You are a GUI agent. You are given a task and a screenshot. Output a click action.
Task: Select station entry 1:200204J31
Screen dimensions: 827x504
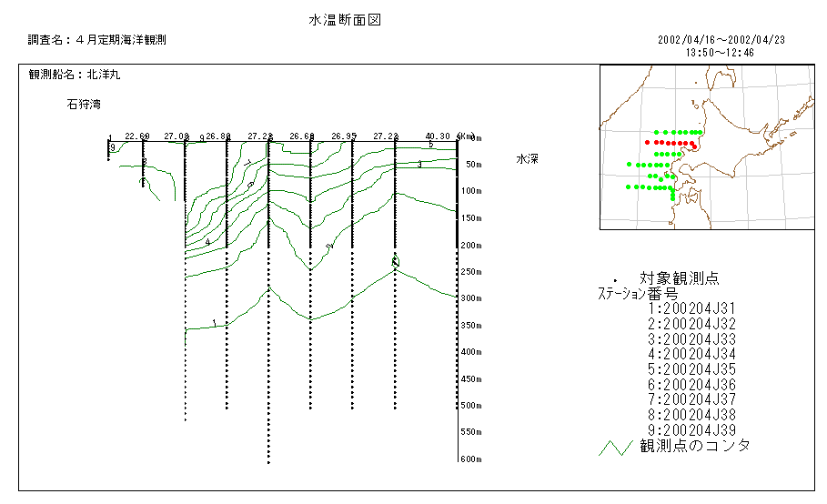click(691, 309)
